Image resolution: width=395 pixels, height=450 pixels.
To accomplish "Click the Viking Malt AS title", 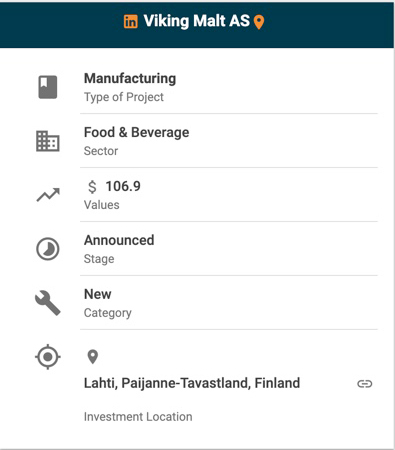I will (x=196, y=21).
